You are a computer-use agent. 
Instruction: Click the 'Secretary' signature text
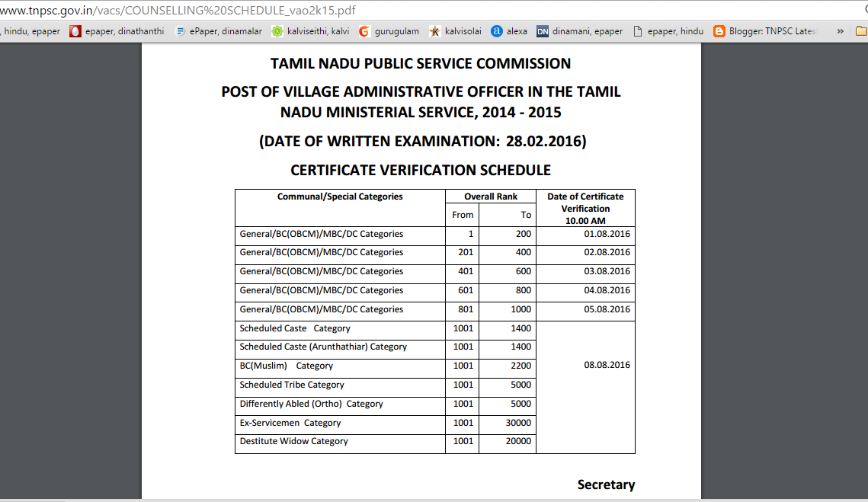click(606, 484)
